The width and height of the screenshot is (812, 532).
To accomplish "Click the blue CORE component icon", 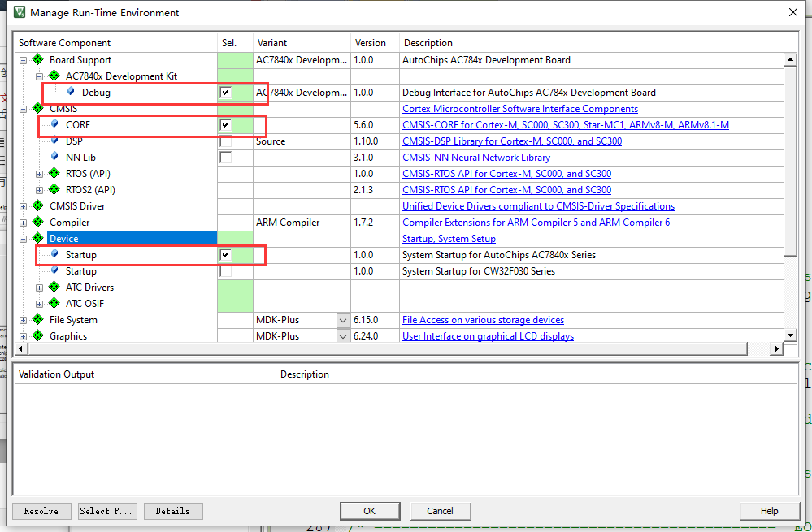I will [54, 123].
